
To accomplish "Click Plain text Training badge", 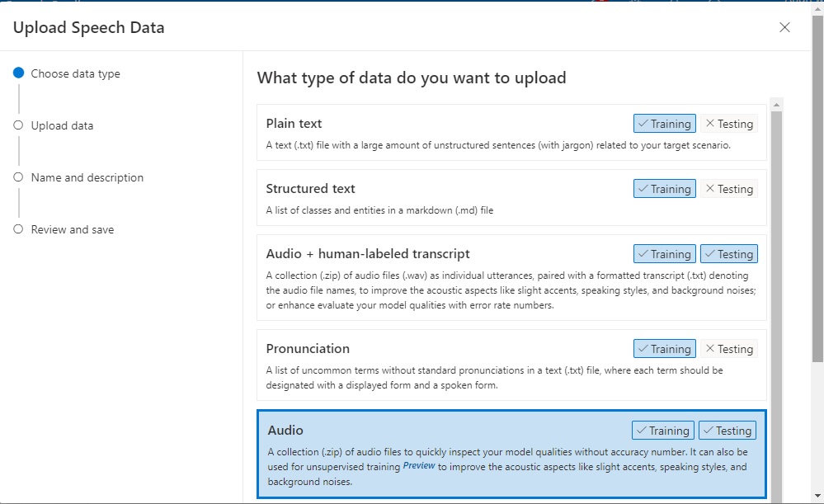I will (665, 124).
